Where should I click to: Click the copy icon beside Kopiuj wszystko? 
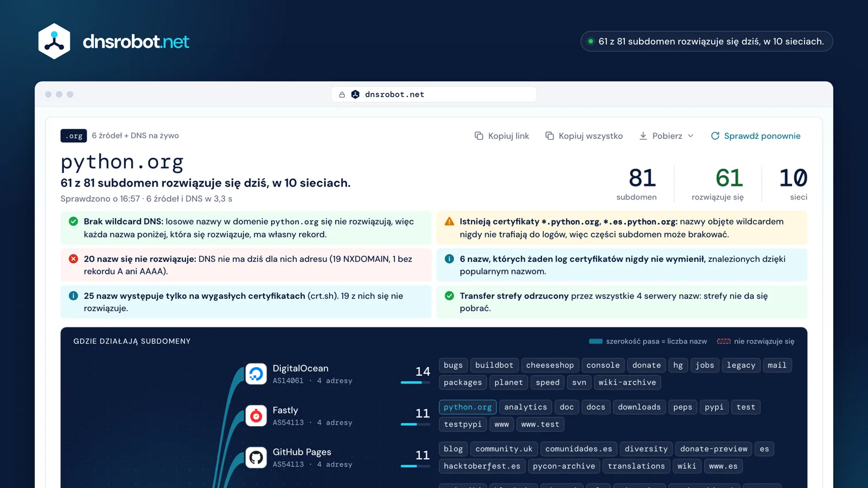(x=550, y=136)
